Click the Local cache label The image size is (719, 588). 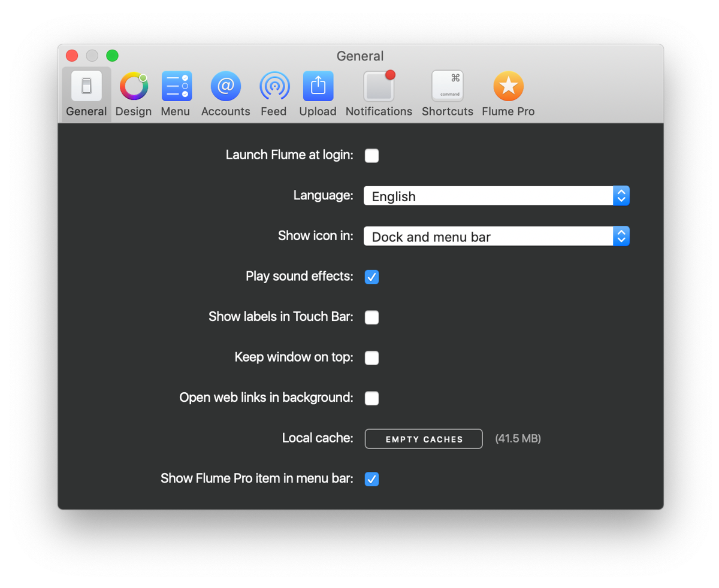click(x=318, y=438)
